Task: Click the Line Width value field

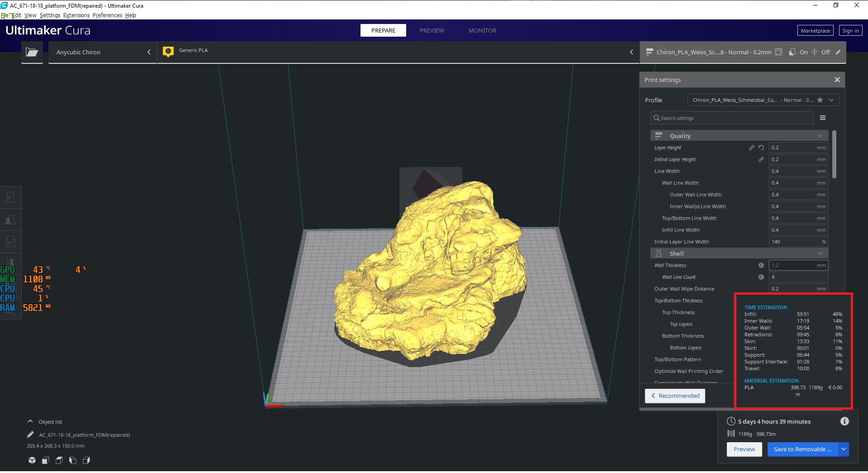Action: [799, 171]
